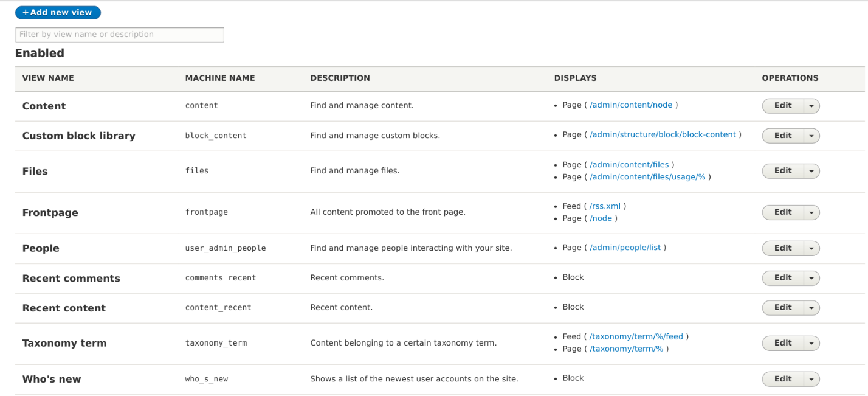Edit the Recent comments view
Screen dimensions: 868x396
783,277
